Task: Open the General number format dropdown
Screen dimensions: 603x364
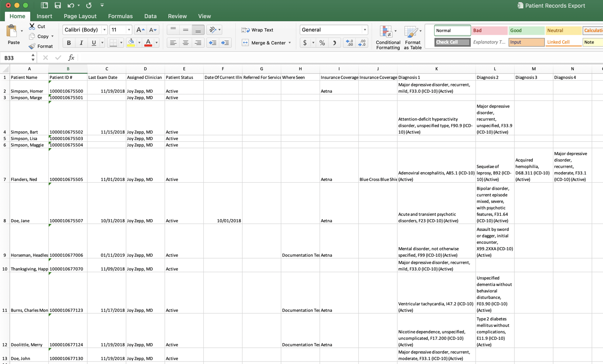Action: click(365, 30)
